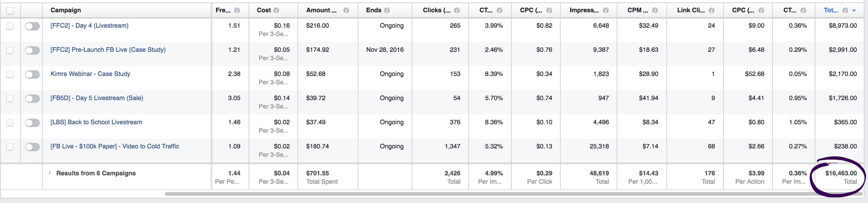
Task: Click info icon beside Ends column header
Action: pyautogui.click(x=387, y=11)
